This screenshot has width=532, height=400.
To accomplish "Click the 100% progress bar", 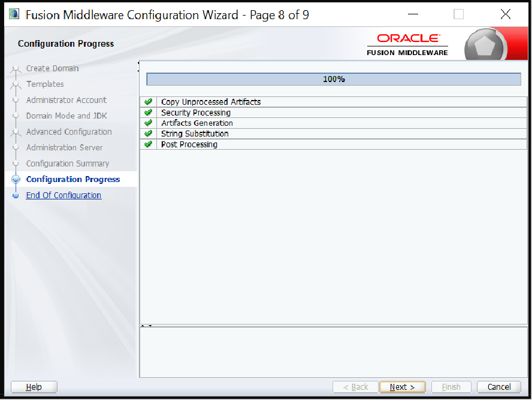I will point(333,79).
